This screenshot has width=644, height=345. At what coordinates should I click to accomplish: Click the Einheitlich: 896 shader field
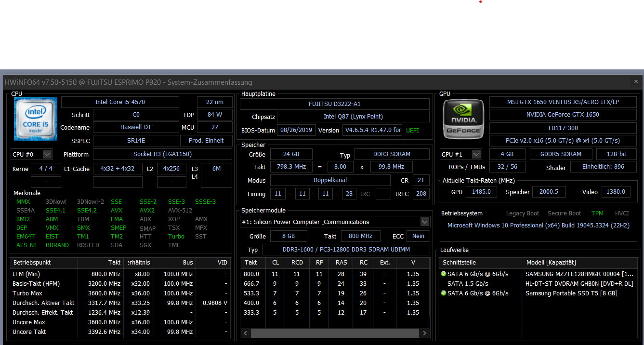pos(603,167)
